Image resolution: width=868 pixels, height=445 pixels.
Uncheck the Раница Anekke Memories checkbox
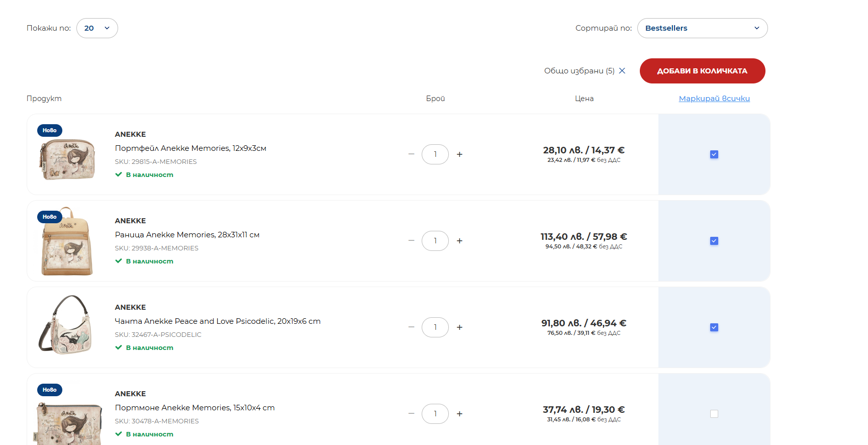click(714, 241)
